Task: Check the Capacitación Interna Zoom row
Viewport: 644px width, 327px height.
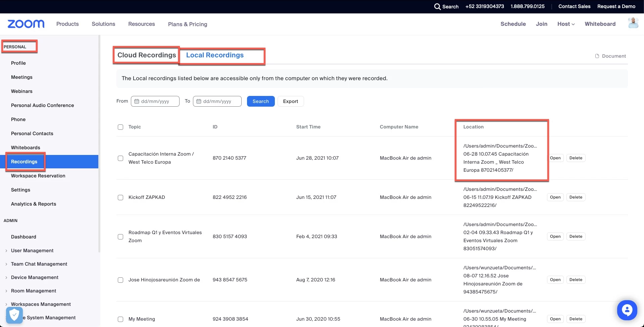Action: (x=120, y=158)
